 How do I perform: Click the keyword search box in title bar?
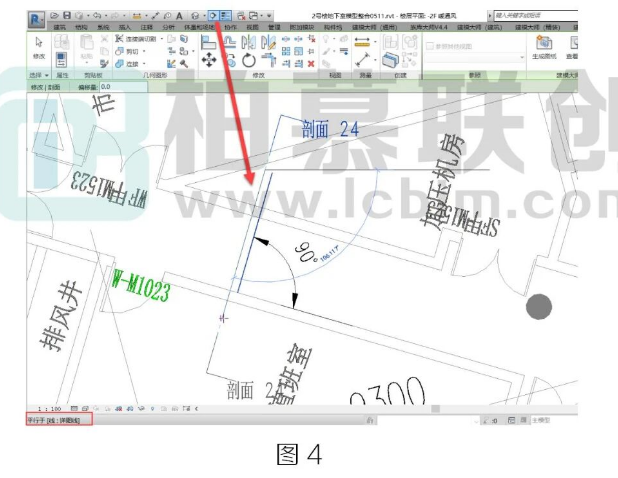(536, 16)
